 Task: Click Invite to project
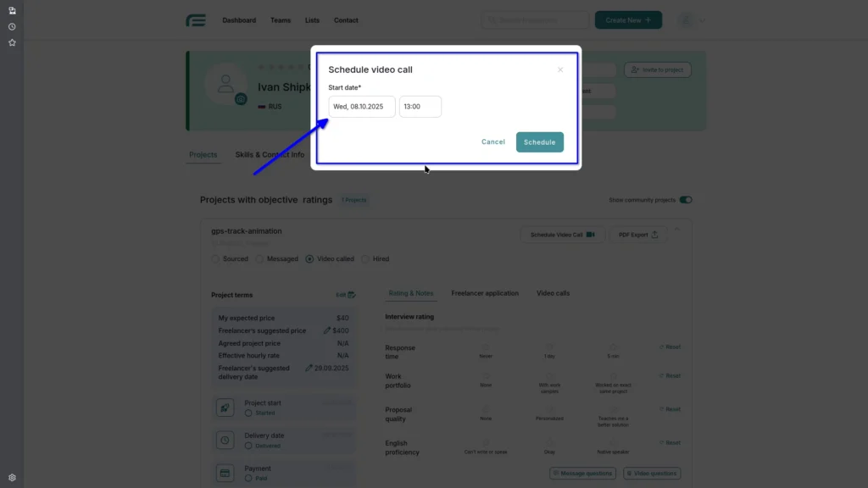pyautogui.click(x=657, y=69)
